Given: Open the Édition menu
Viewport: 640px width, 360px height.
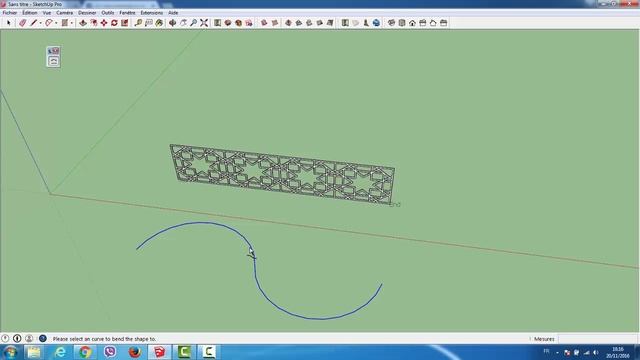Looking at the screenshot, I should pyautogui.click(x=29, y=13).
